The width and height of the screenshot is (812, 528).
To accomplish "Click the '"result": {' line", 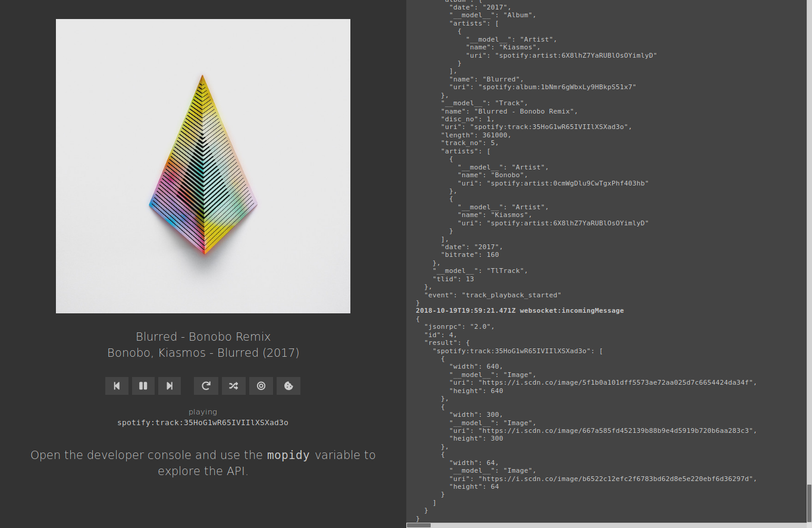I will pyautogui.click(x=447, y=342).
